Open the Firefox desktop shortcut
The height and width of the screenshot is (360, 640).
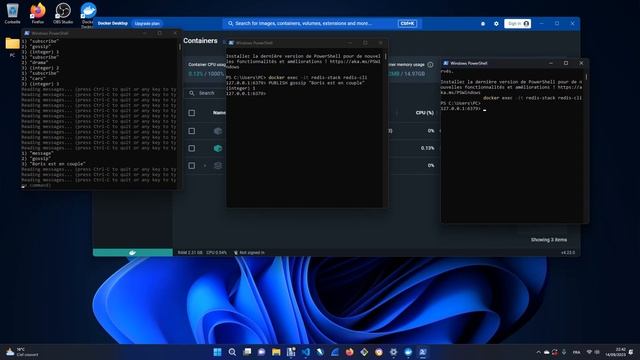[x=38, y=13]
